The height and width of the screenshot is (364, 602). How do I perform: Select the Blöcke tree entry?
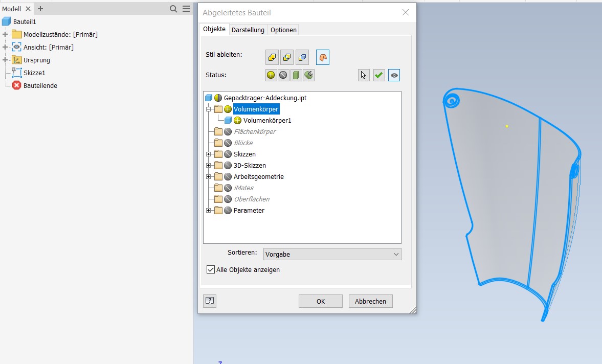pos(243,143)
